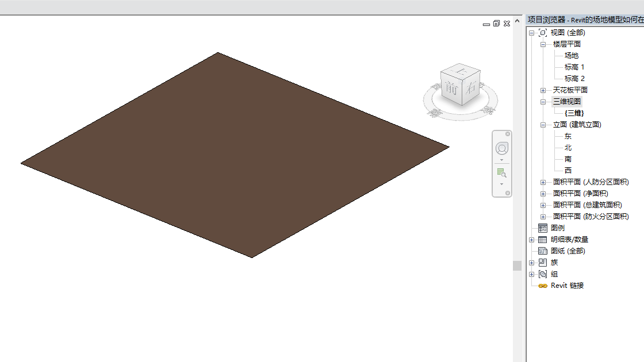
Task: Select the {三维} 3D view item
Action: pyautogui.click(x=574, y=113)
